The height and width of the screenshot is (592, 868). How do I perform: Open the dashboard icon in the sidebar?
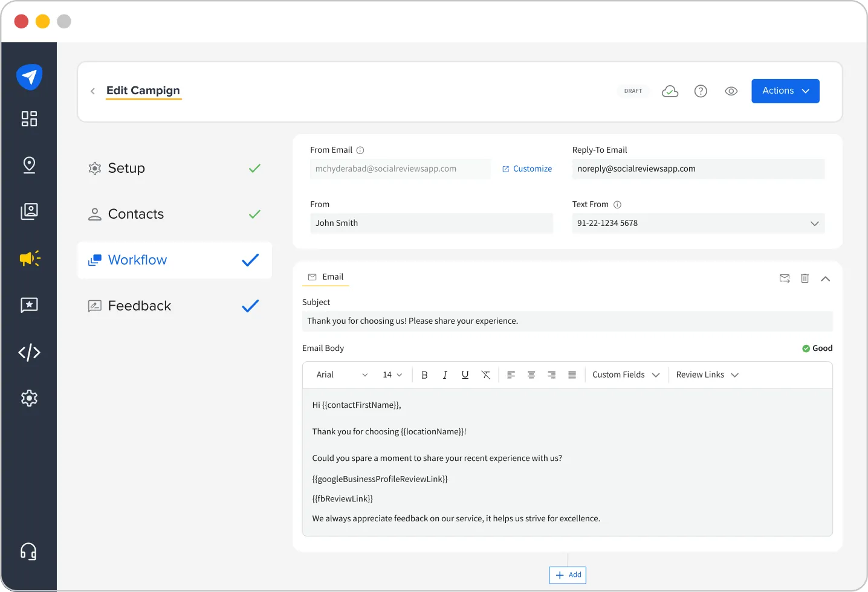click(x=29, y=119)
